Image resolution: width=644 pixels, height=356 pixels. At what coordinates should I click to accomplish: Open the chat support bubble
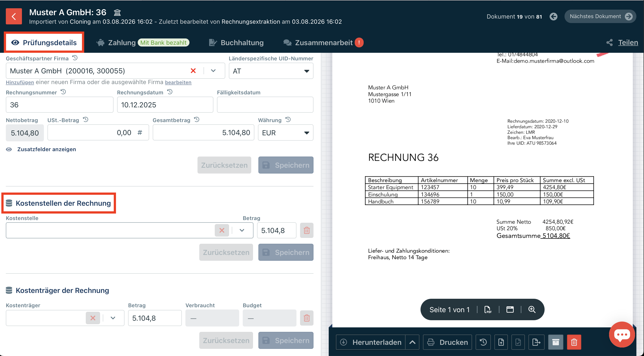click(622, 335)
